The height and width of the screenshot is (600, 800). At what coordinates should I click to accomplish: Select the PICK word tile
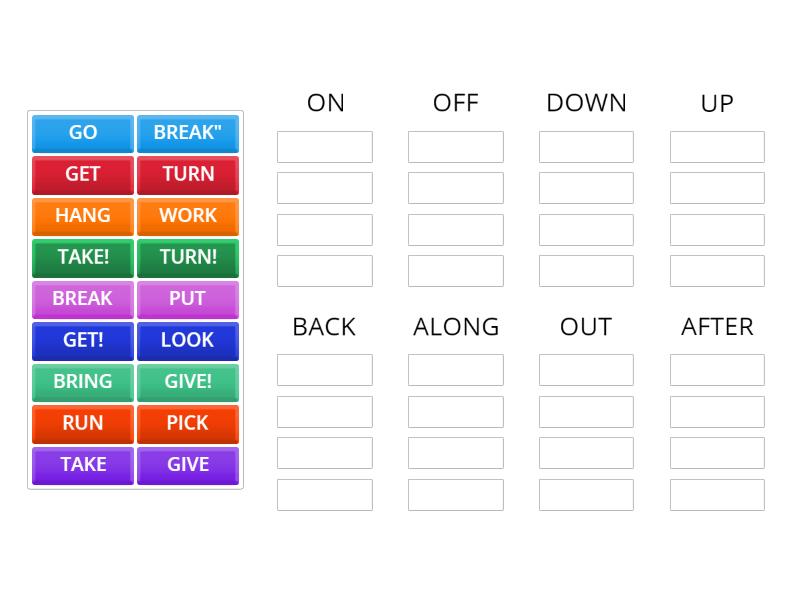click(187, 423)
